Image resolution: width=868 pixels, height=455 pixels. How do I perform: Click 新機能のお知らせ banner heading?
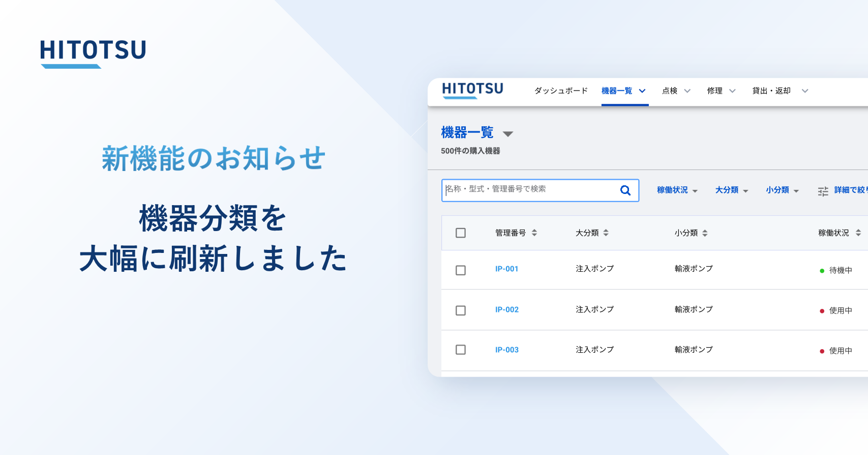pyautogui.click(x=214, y=158)
